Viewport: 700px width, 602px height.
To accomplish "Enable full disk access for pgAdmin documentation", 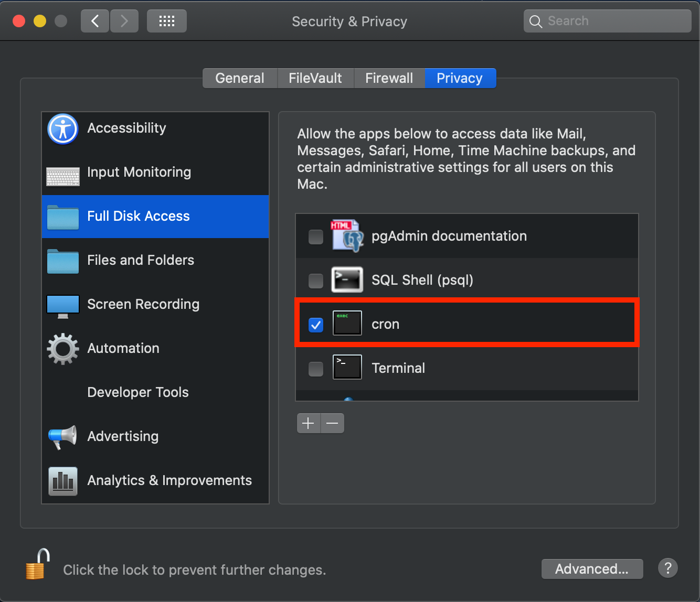I will coord(316,237).
